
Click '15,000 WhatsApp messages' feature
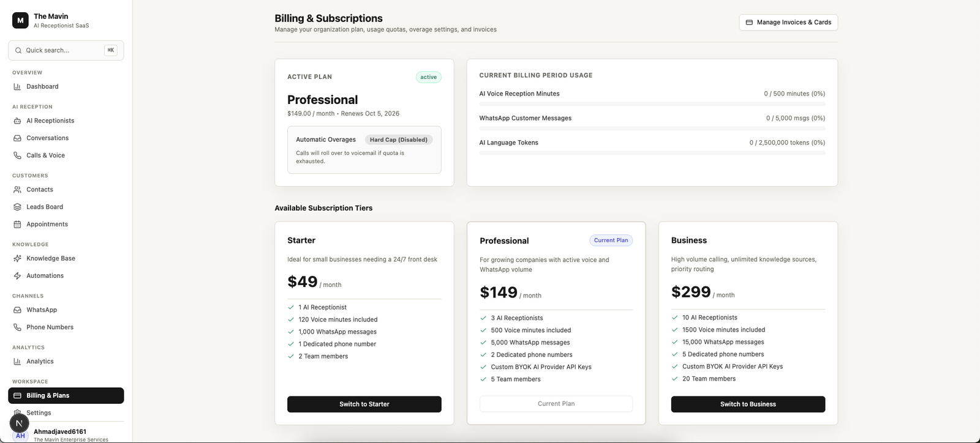click(x=723, y=342)
